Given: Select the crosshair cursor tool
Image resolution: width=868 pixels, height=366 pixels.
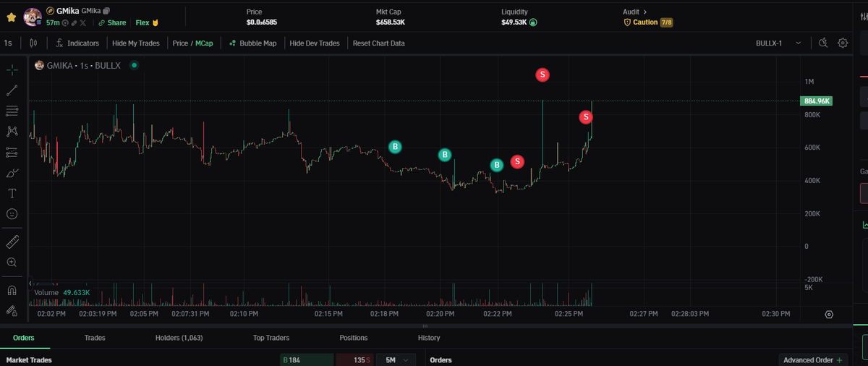Looking at the screenshot, I should [x=12, y=70].
